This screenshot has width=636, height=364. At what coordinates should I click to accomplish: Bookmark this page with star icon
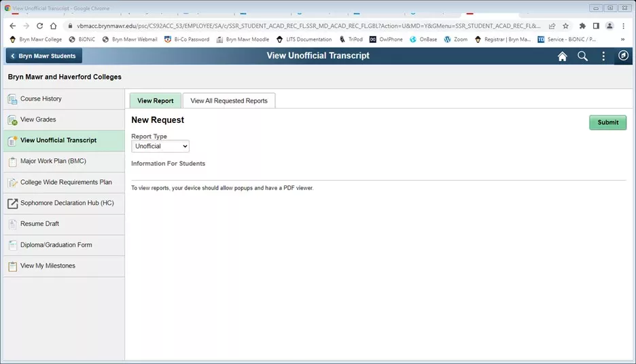(565, 26)
